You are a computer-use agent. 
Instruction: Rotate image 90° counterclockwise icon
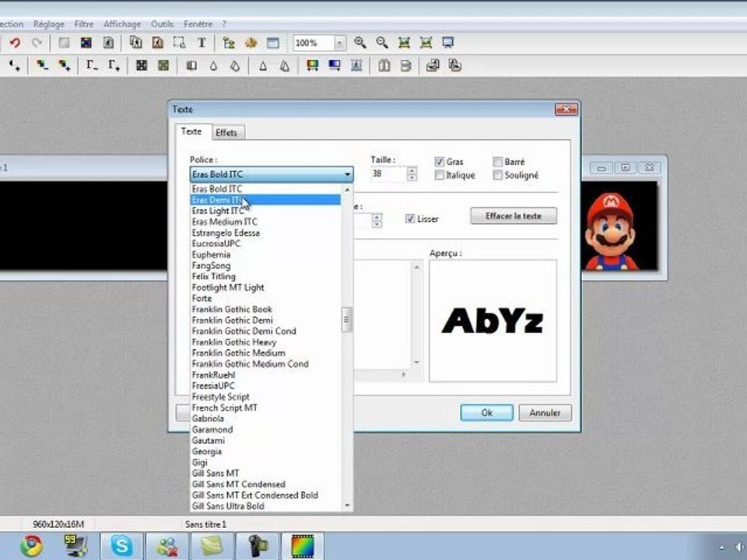(x=433, y=65)
